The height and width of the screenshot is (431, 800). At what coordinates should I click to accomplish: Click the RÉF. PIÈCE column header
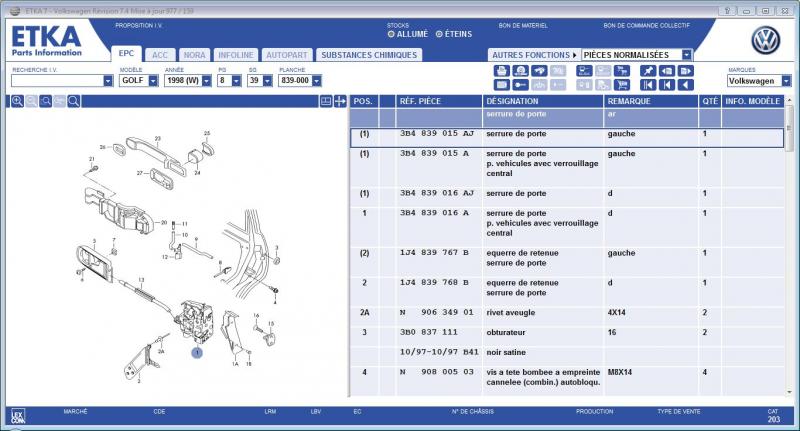(439, 101)
